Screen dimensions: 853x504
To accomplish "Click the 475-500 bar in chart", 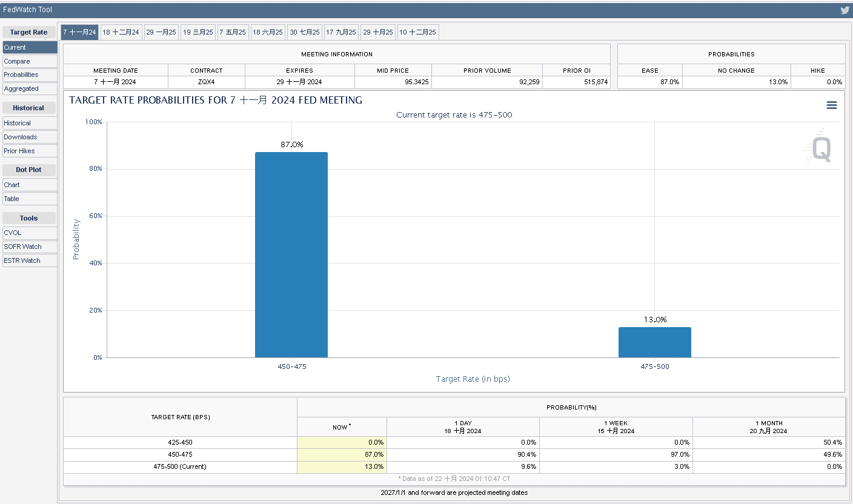I will tap(655, 342).
